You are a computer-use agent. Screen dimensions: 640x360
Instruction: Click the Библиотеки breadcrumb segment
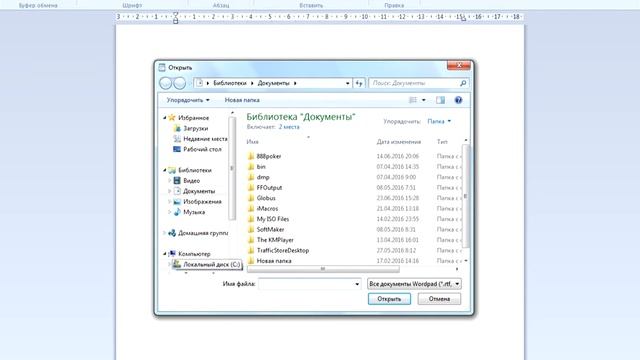tap(230, 83)
